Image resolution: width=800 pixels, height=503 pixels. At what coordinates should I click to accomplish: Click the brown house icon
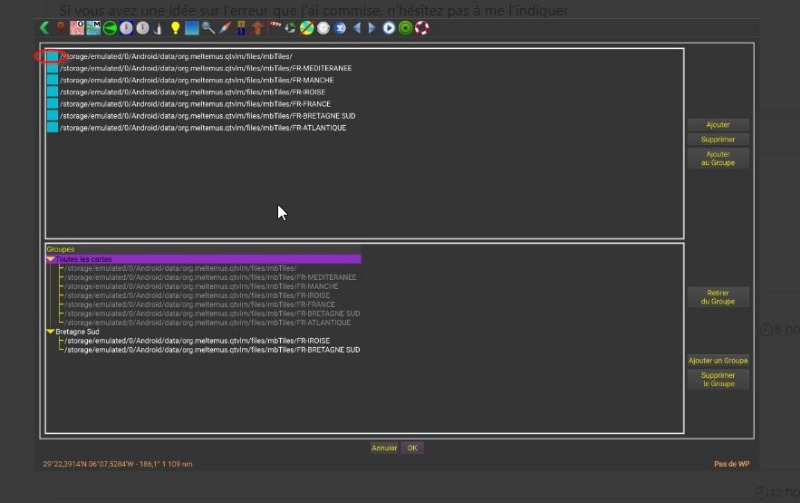point(257,28)
